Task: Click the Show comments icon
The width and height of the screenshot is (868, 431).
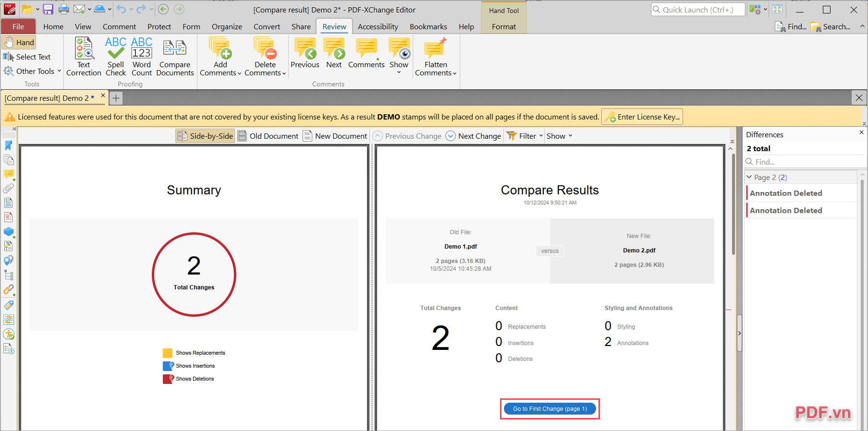Action: coord(399,48)
